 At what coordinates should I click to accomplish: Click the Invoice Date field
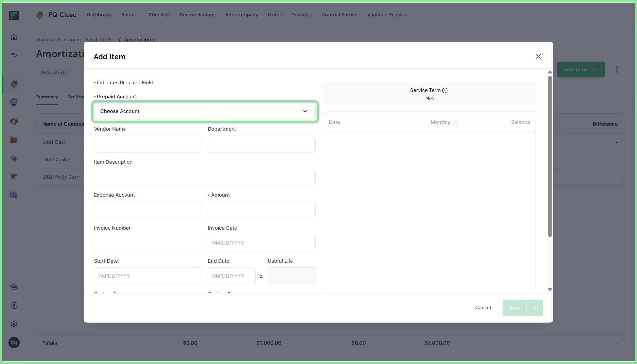[x=262, y=243]
